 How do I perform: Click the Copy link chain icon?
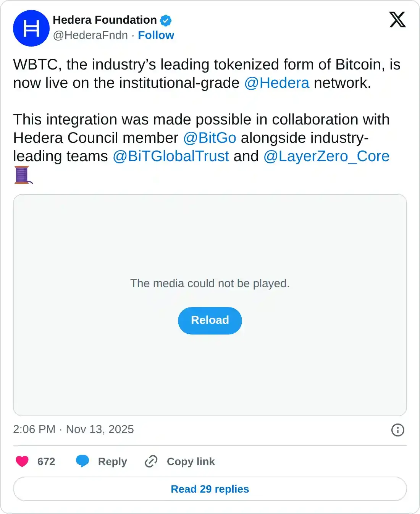pyautogui.click(x=151, y=462)
